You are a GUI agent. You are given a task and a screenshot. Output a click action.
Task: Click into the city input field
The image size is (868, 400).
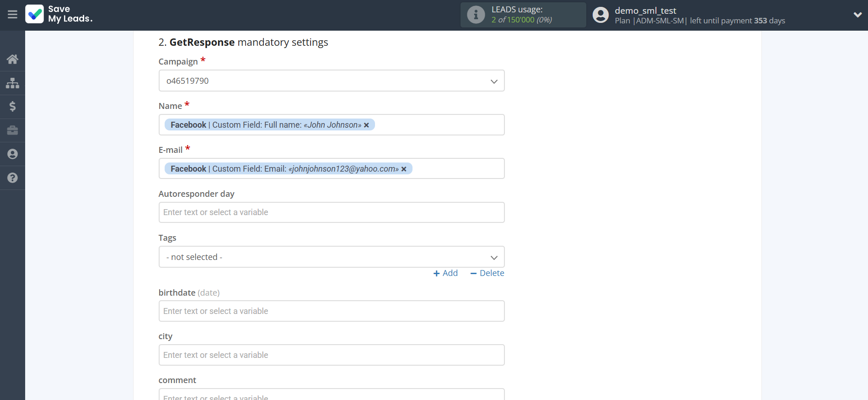click(331, 355)
